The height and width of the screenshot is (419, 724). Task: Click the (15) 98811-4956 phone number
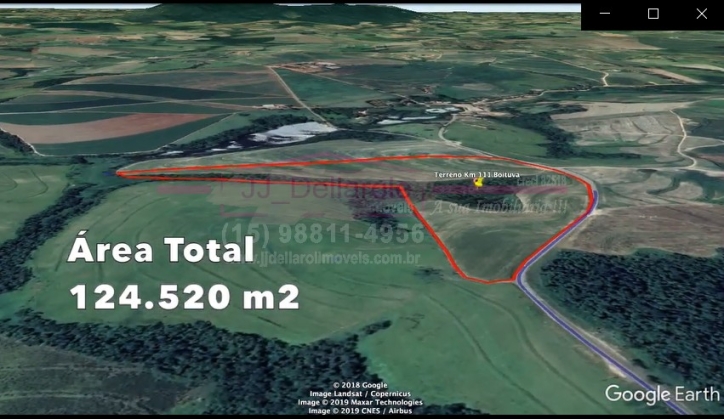coord(322,234)
